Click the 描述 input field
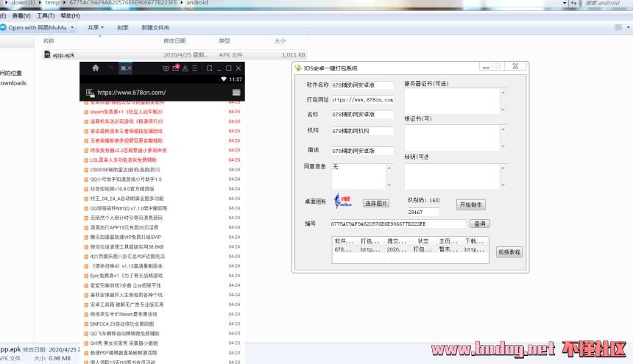 coord(363,151)
